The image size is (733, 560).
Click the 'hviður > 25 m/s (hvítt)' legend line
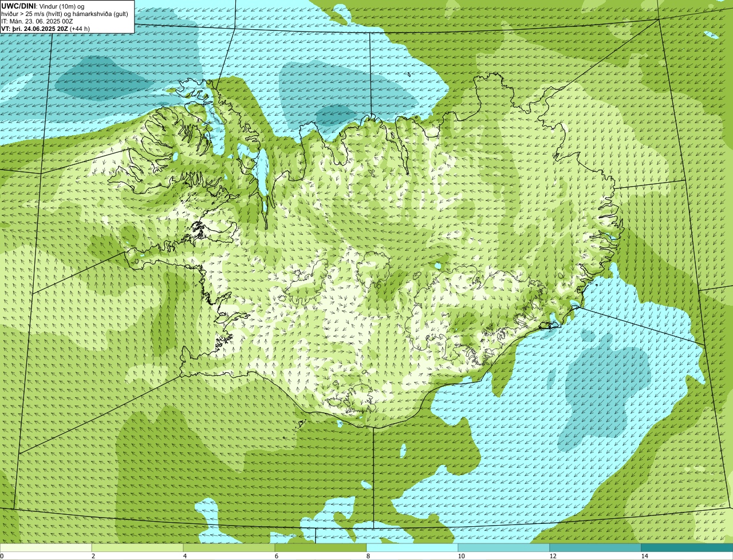tap(66, 13)
